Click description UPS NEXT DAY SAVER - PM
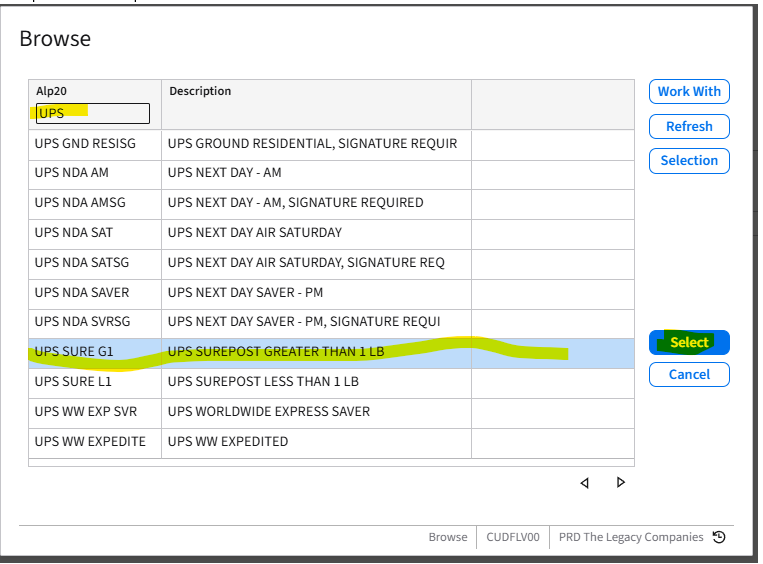 pos(245,292)
